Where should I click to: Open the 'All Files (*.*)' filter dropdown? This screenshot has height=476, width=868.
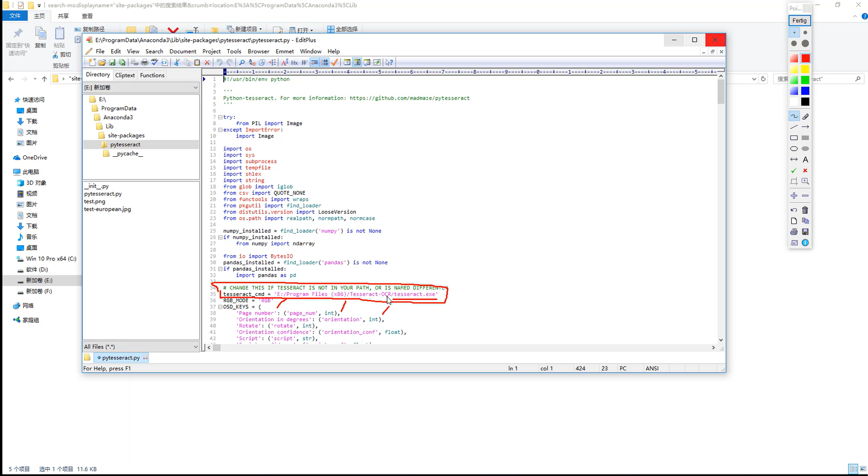[195, 347]
